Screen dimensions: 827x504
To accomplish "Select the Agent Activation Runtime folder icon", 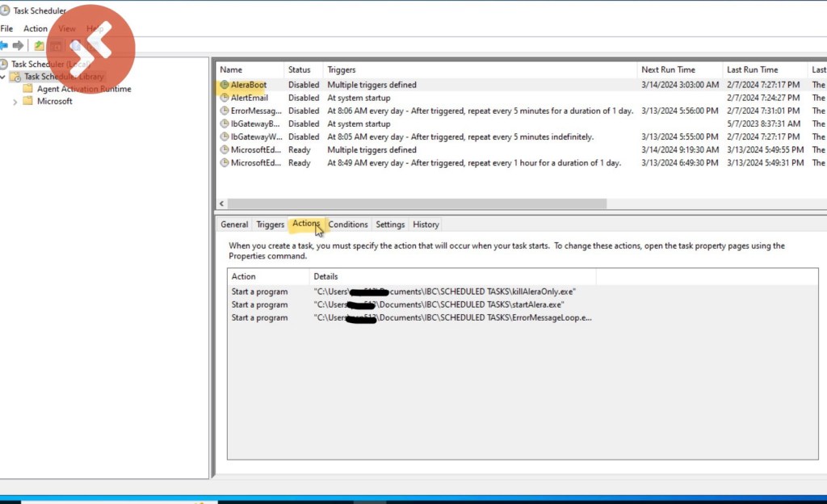I will (x=27, y=89).
